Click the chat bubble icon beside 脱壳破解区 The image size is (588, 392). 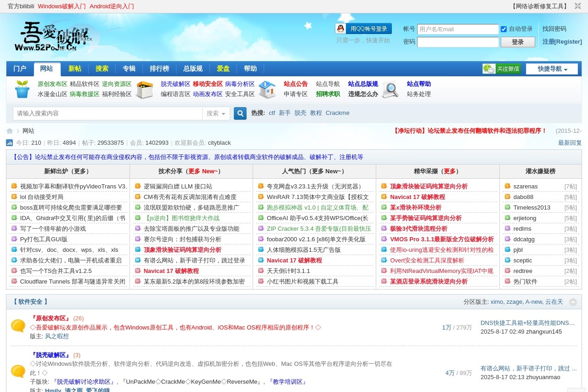pos(18,371)
